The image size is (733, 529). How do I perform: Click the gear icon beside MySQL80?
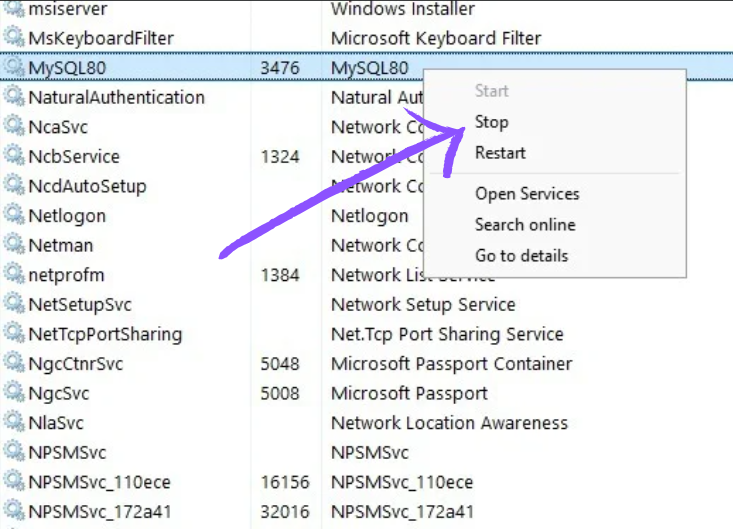pos(13,67)
